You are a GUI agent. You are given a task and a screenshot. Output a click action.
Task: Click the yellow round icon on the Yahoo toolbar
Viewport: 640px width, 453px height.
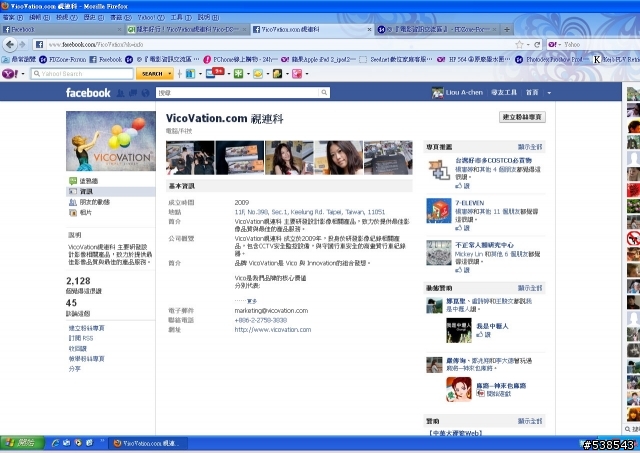click(x=258, y=74)
